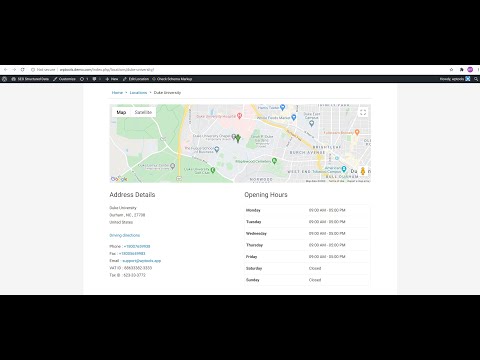Open the browser extensions puzzle icon

tap(461, 70)
